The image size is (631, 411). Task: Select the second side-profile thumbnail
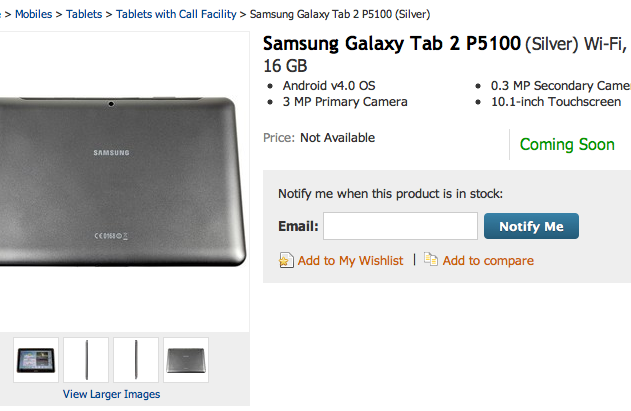136,360
